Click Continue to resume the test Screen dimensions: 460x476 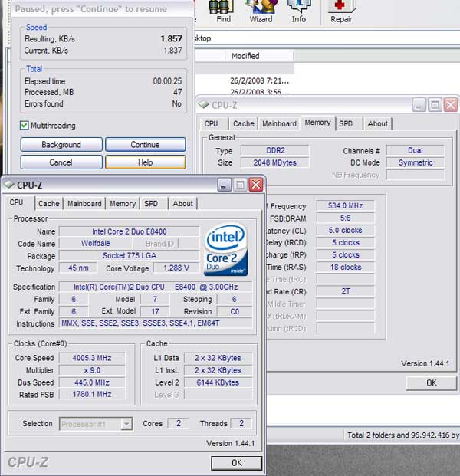(146, 145)
